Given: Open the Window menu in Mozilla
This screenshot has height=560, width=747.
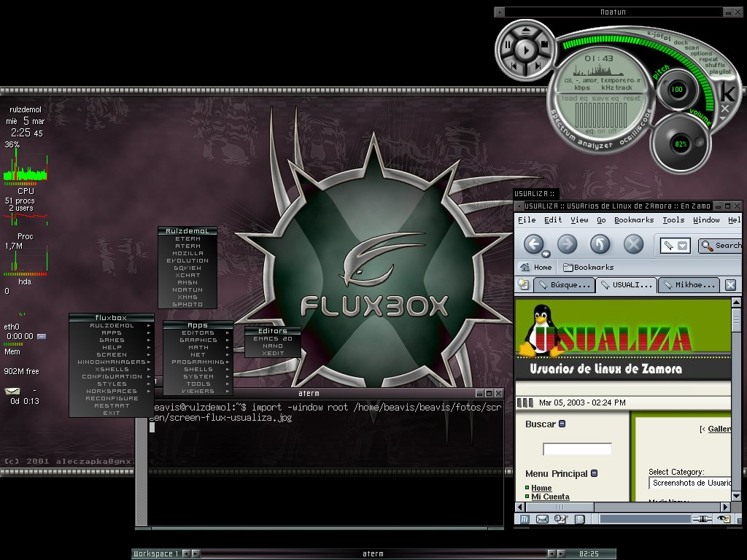Looking at the screenshot, I should (x=706, y=219).
